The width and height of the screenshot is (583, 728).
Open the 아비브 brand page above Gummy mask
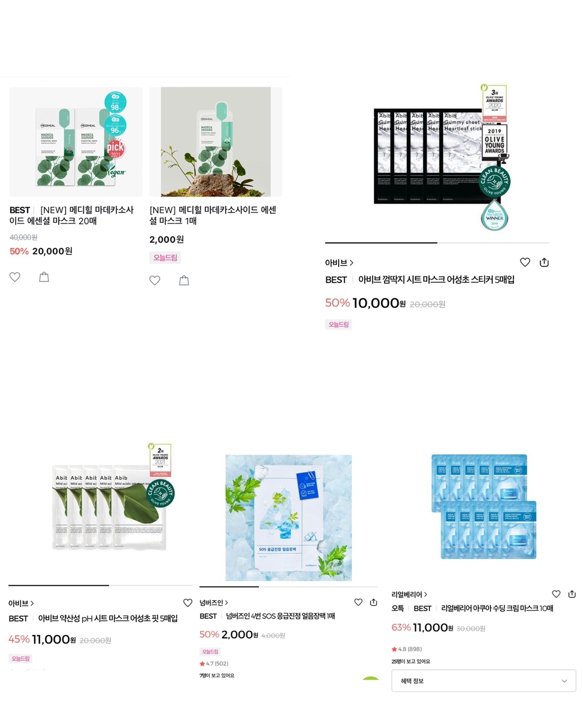click(339, 263)
